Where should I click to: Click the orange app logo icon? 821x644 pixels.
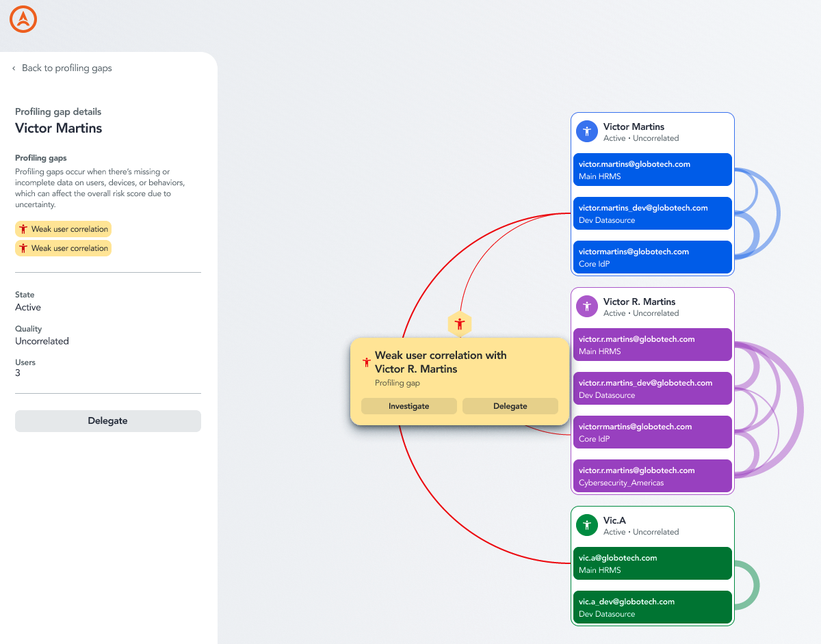(x=23, y=20)
